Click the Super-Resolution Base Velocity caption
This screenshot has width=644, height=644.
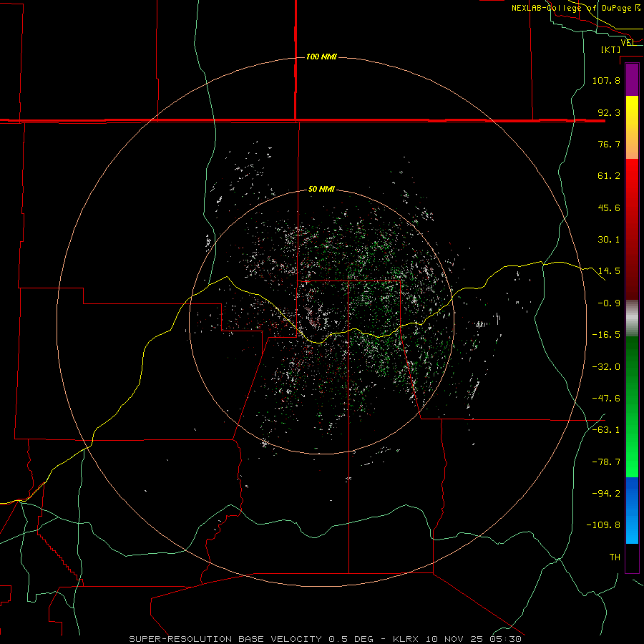click(x=326, y=639)
